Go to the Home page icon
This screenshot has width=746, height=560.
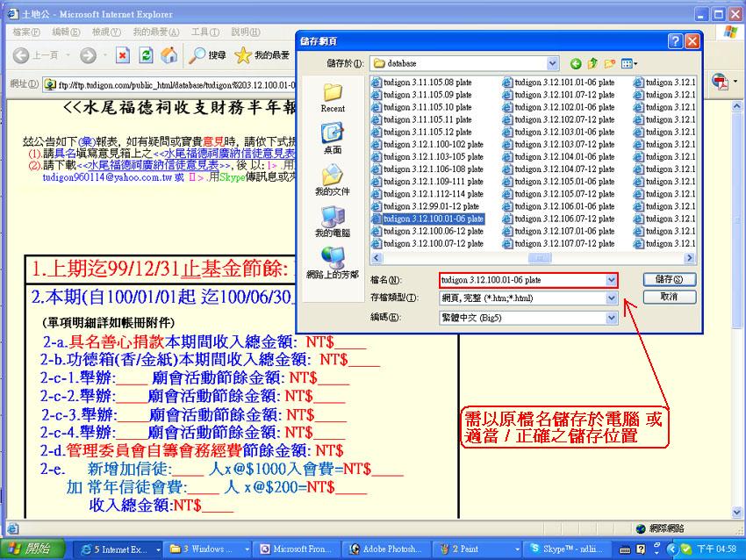point(169,55)
